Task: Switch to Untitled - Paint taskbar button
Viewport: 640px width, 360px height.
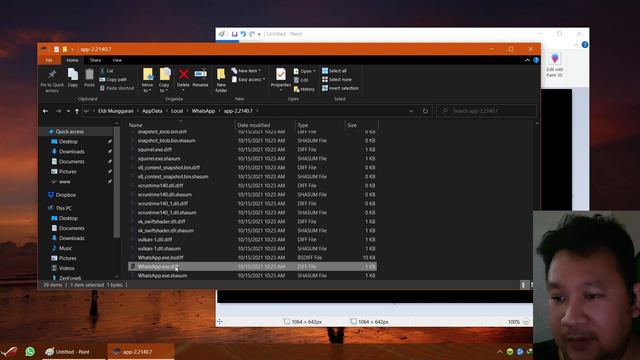Action: (73, 351)
